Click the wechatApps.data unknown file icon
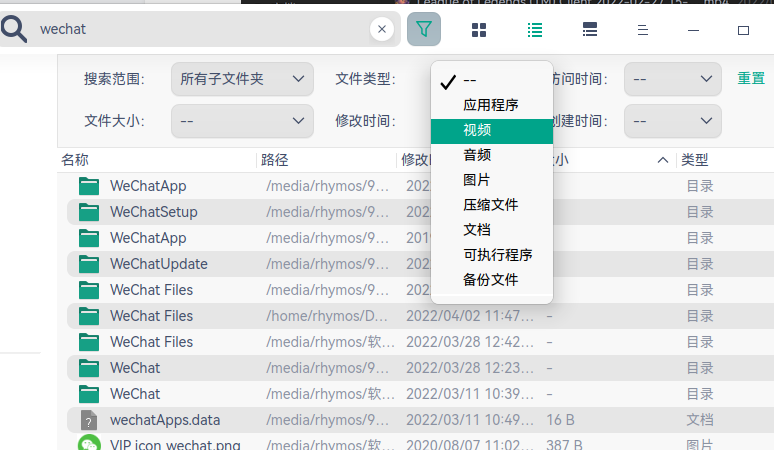Image resolution: width=774 pixels, height=450 pixels. [89, 420]
